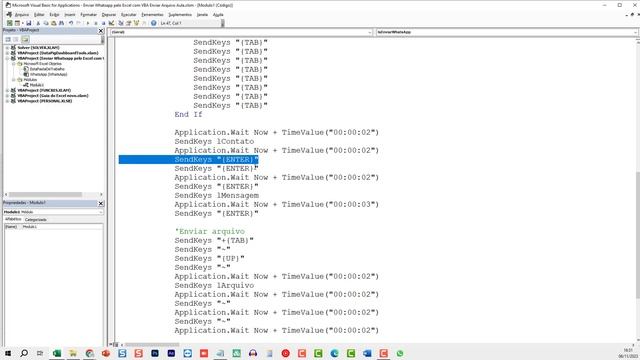Click the 'Enviar arquivo comment line

[x=210, y=231]
